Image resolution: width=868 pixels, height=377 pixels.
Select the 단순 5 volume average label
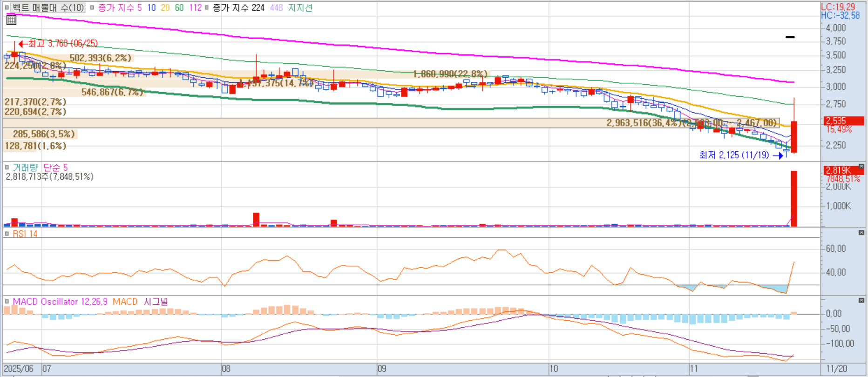click(55, 167)
